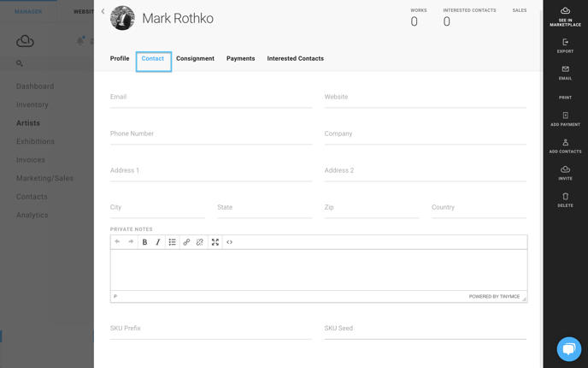Switch to the Profile tab
The height and width of the screenshot is (368, 588).
[x=120, y=58]
